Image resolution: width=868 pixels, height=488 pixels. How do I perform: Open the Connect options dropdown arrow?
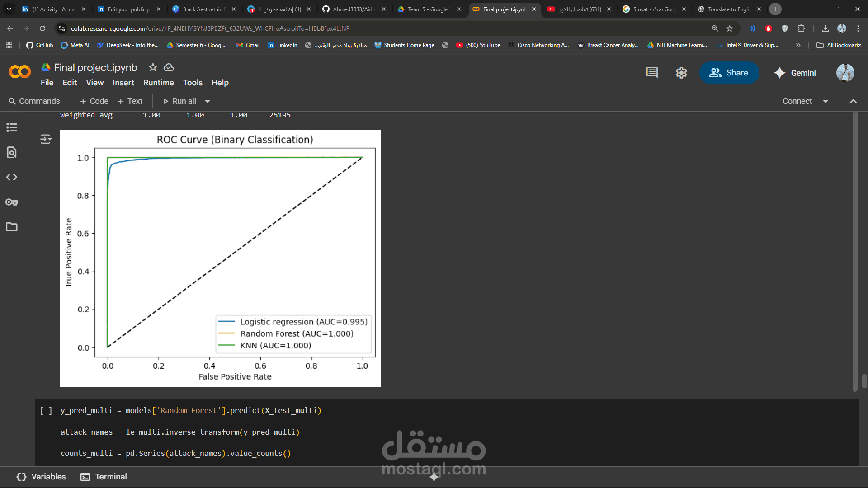[x=826, y=101]
